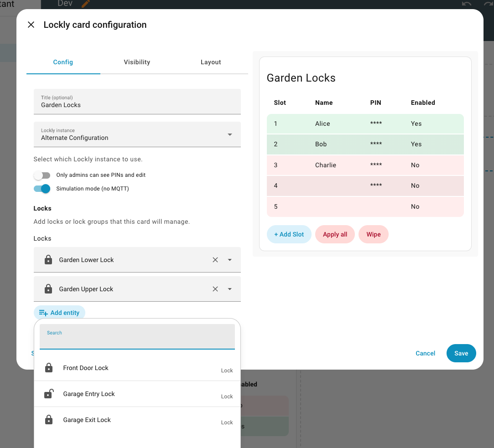
Task: Remove Garden Lower Lock with its X icon
Action: (215, 260)
